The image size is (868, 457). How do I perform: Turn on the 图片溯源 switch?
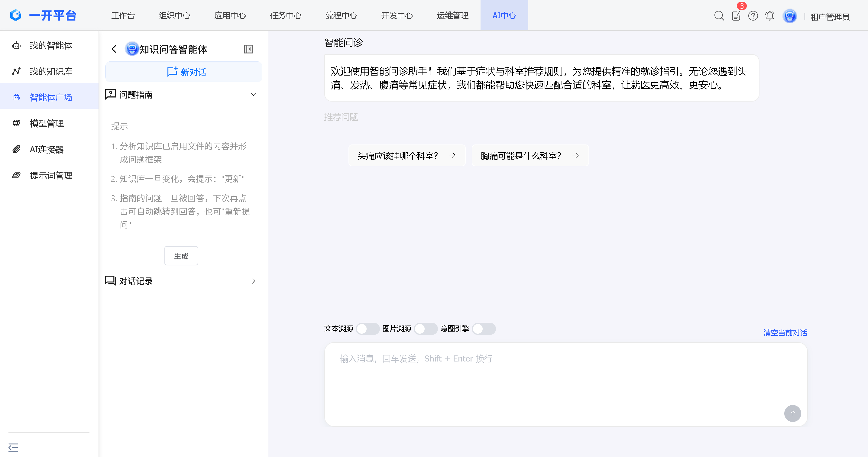425,329
